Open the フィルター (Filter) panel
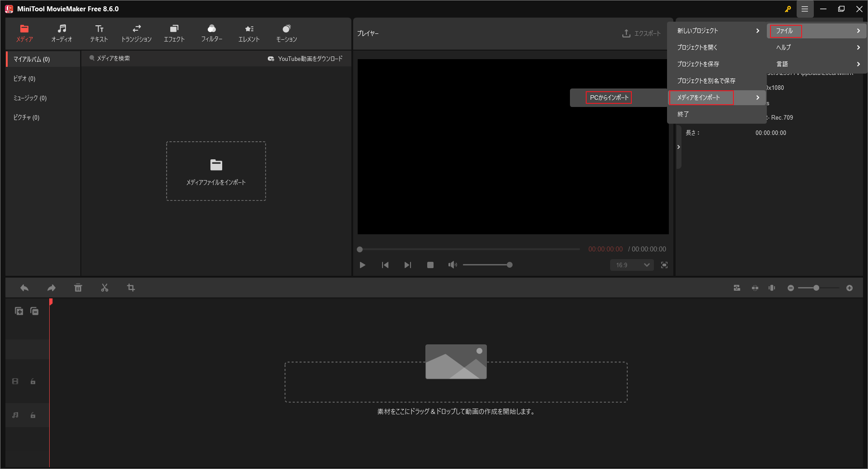Image resolution: width=868 pixels, height=469 pixels. (x=212, y=33)
